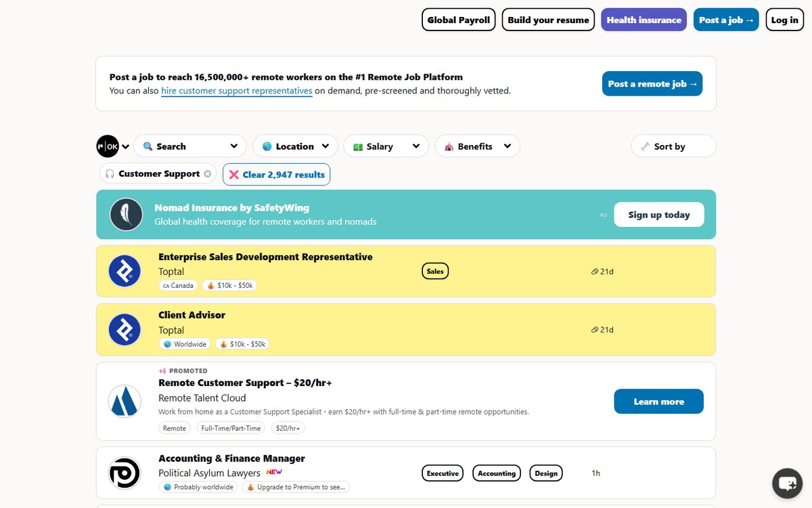
Task: Click the Post a job top button
Action: coord(726,20)
